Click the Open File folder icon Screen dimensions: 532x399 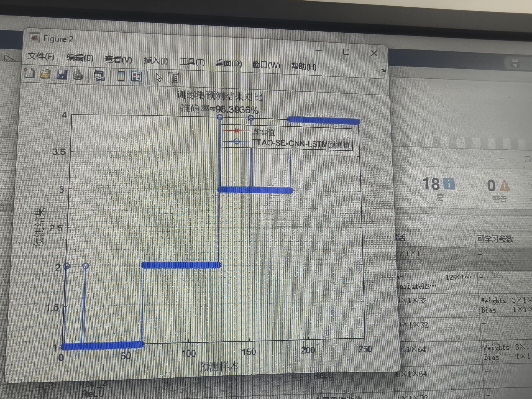[x=45, y=74]
